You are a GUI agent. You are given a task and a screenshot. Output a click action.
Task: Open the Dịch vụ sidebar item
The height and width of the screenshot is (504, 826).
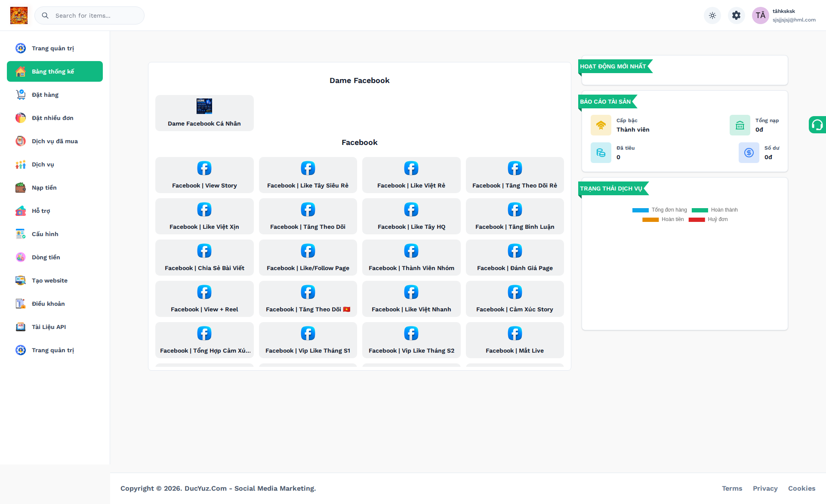coord(55,164)
